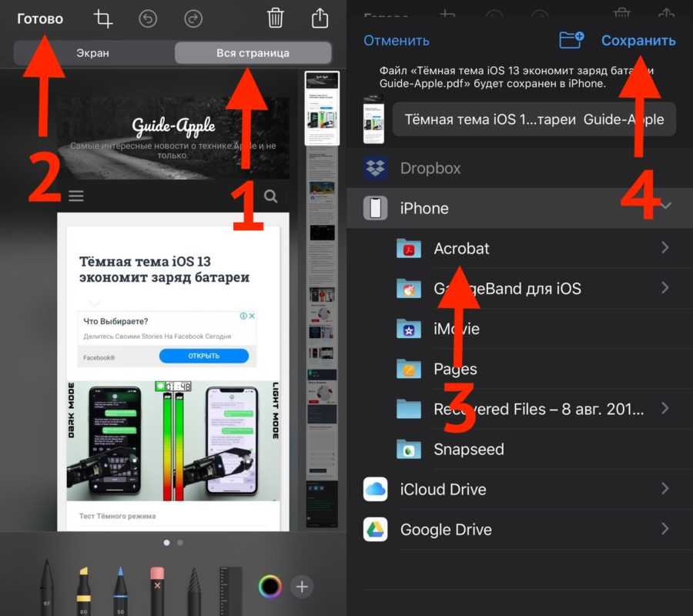Viewport: 693px width, 616px height.
Task: Select the black pen tool
Action: click(47, 587)
